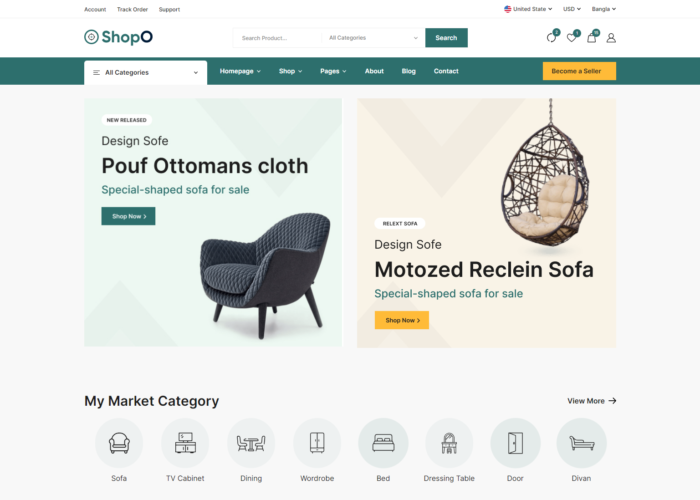Open the user profile icon
Screen dimensions: 700x500
pyautogui.click(x=611, y=38)
